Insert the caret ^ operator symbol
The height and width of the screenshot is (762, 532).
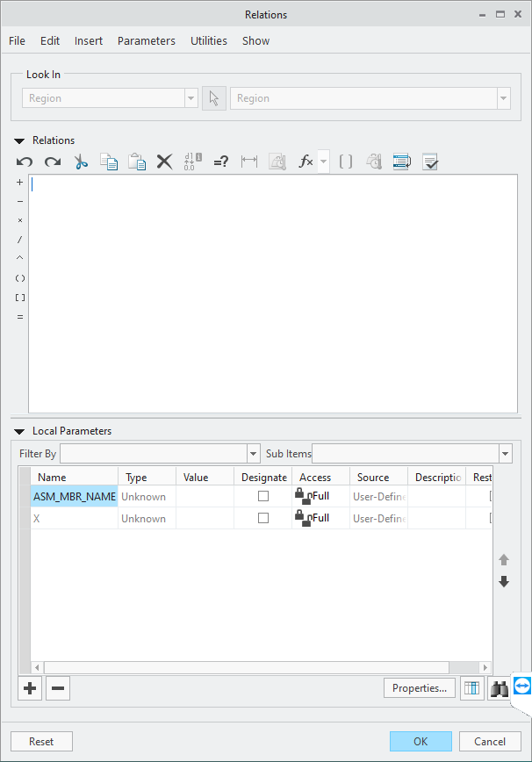(x=20, y=259)
